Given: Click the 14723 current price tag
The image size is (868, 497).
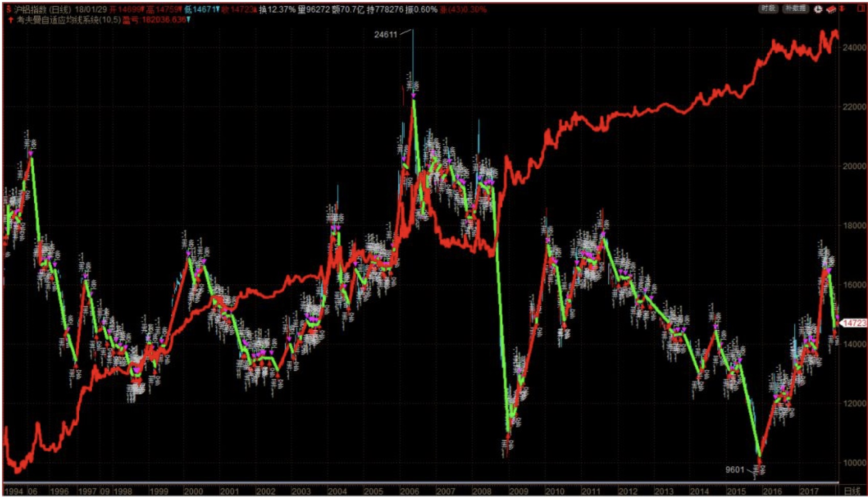Looking at the screenshot, I should [854, 323].
